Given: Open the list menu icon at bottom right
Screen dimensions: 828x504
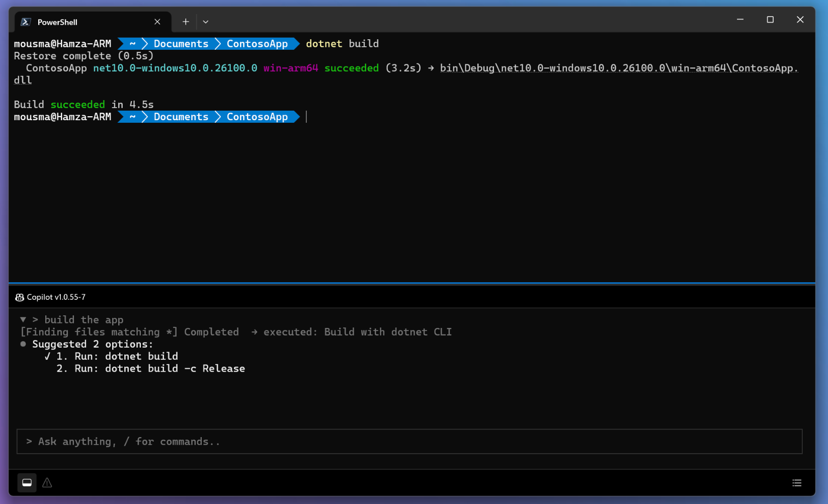Looking at the screenshot, I should pos(797,483).
